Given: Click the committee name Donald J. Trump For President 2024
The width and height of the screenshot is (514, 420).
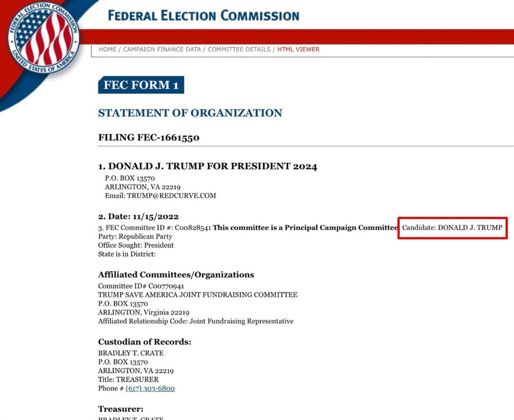Looking at the screenshot, I should coord(208,166).
